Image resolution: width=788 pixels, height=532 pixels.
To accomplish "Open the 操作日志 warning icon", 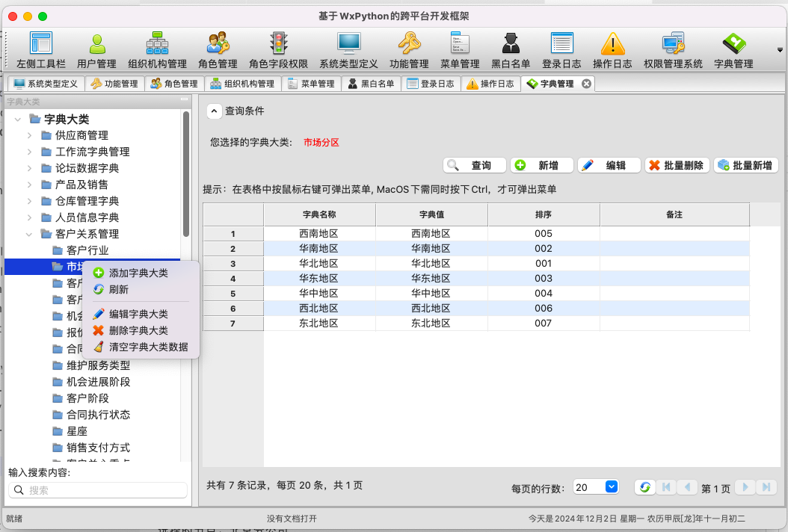I will 612,45.
